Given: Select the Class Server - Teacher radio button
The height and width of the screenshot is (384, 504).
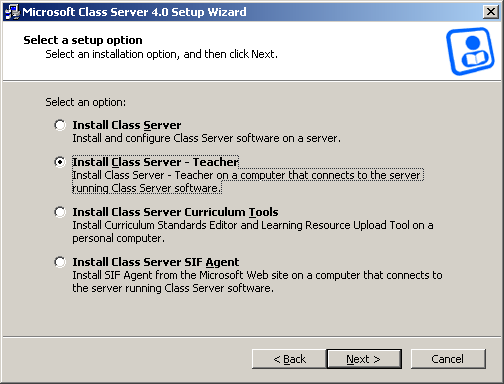Looking at the screenshot, I should [x=60, y=162].
